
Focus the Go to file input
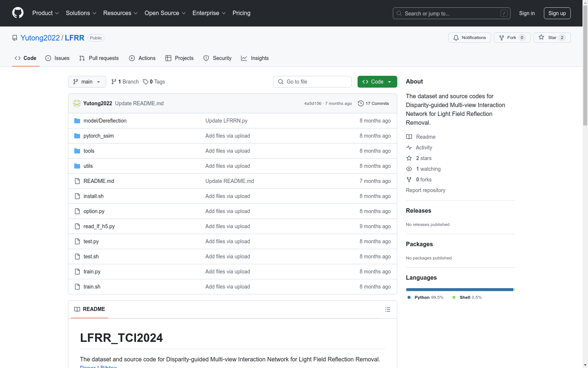coord(312,82)
